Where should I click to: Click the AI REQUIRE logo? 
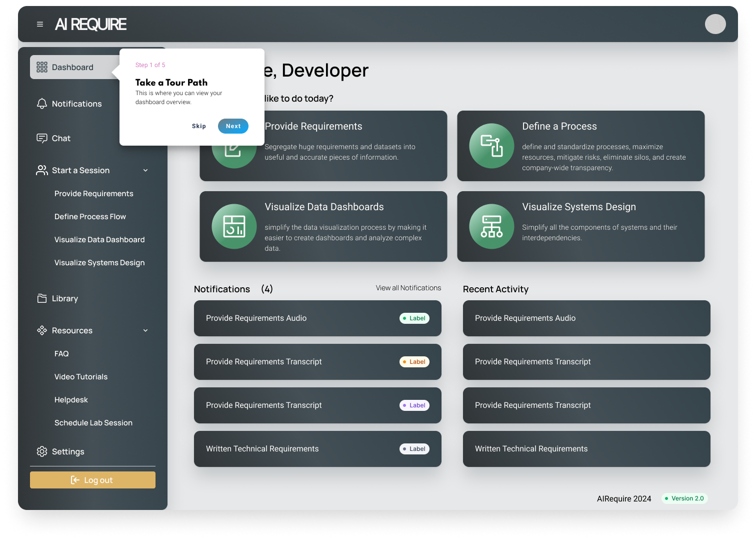90,24
